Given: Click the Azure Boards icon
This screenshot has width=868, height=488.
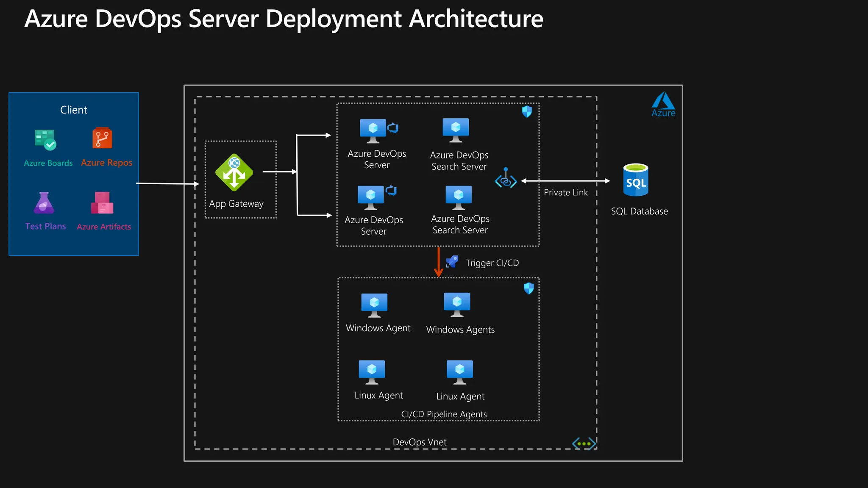Looking at the screenshot, I should (45, 140).
